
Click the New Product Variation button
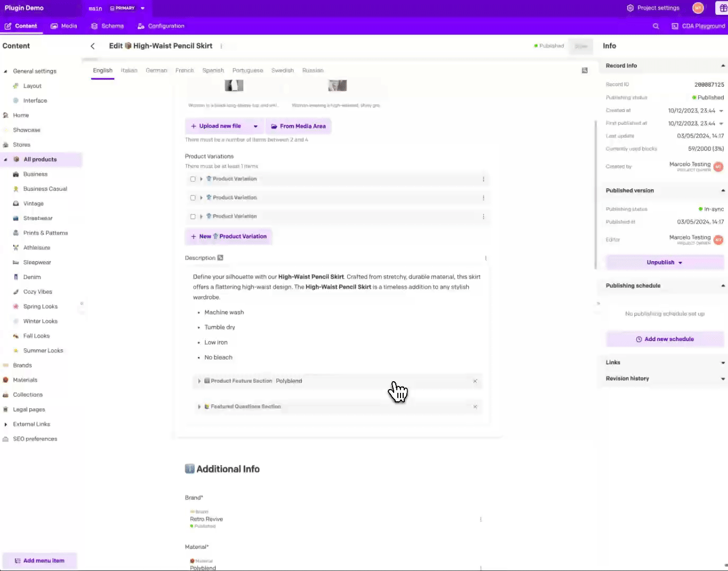(x=229, y=236)
